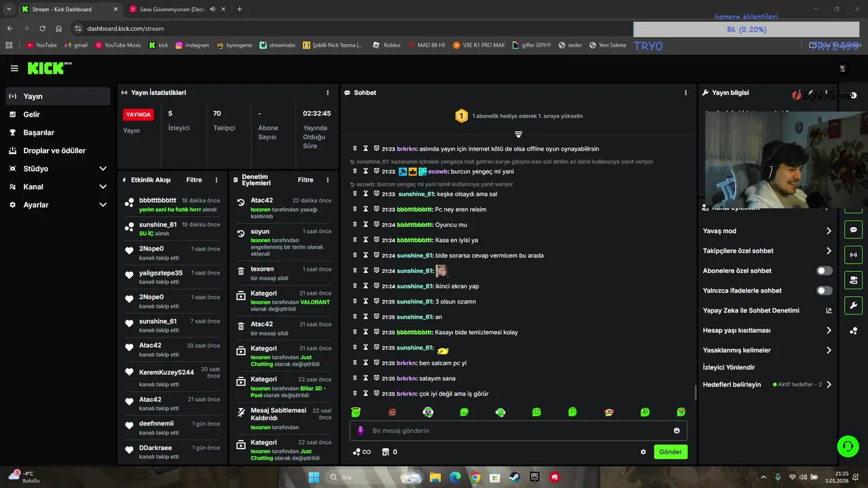868x488 pixels.
Task: Open the Sohbet panel three-dot menu
Action: point(686,93)
